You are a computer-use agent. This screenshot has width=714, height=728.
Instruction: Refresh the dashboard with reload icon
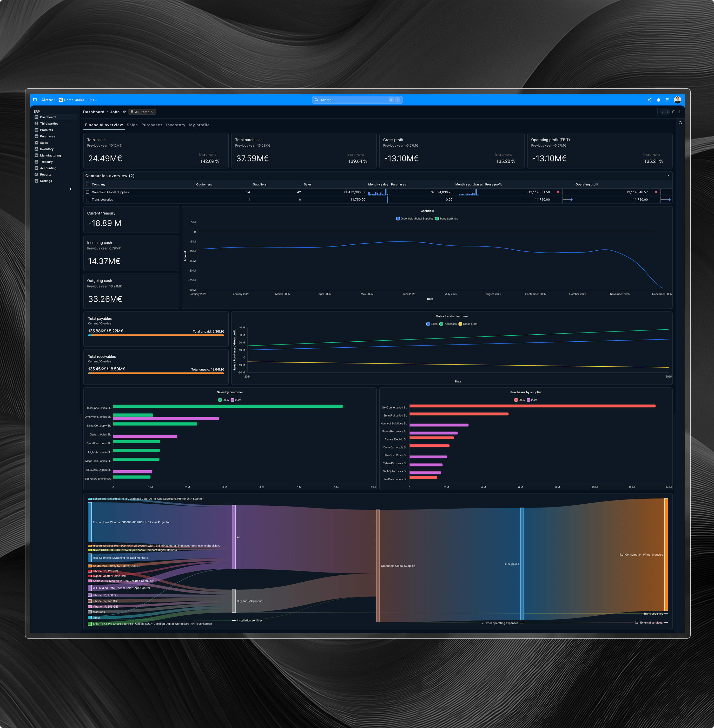click(x=674, y=112)
